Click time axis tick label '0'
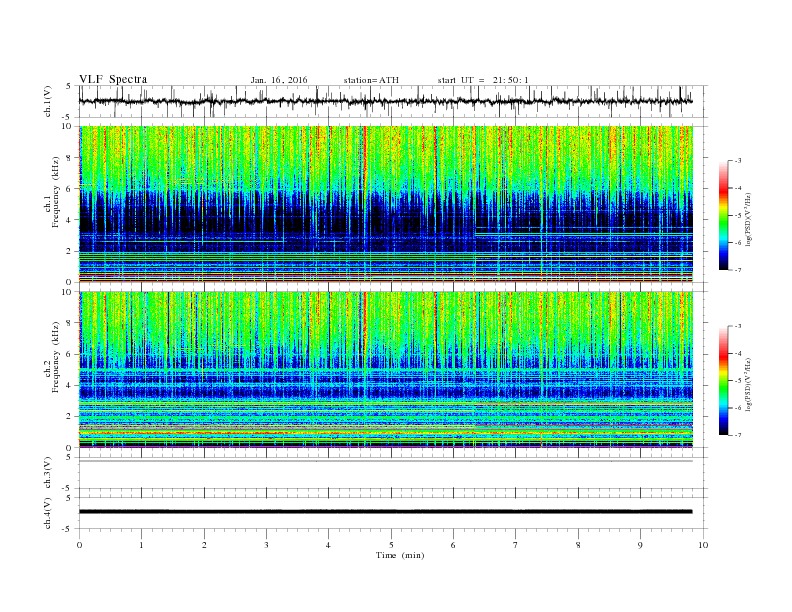The width and height of the screenshot is (792, 612). [x=79, y=545]
